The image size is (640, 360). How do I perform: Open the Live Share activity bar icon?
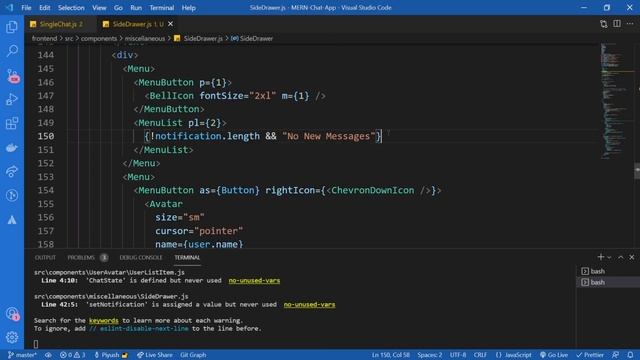tap(12, 171)
